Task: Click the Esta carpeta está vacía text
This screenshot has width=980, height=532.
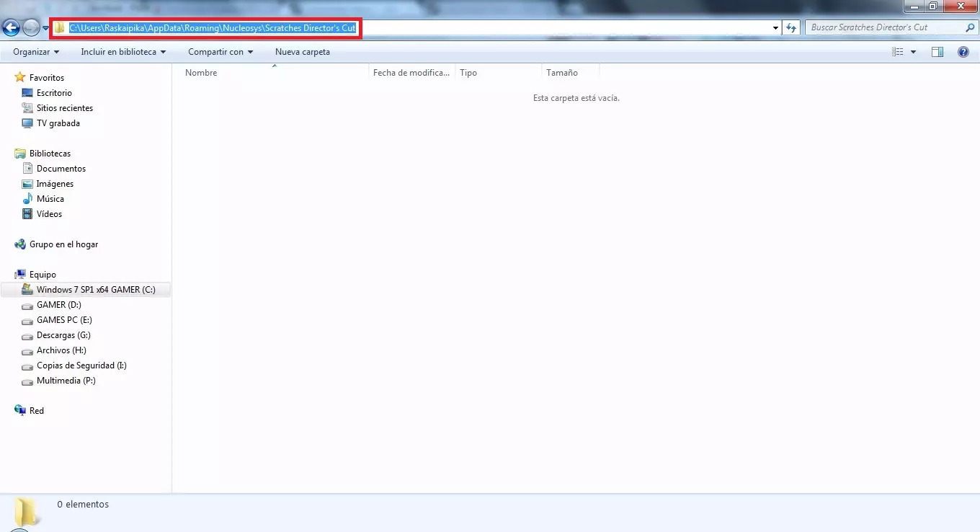Action: [x=576, y=98]
